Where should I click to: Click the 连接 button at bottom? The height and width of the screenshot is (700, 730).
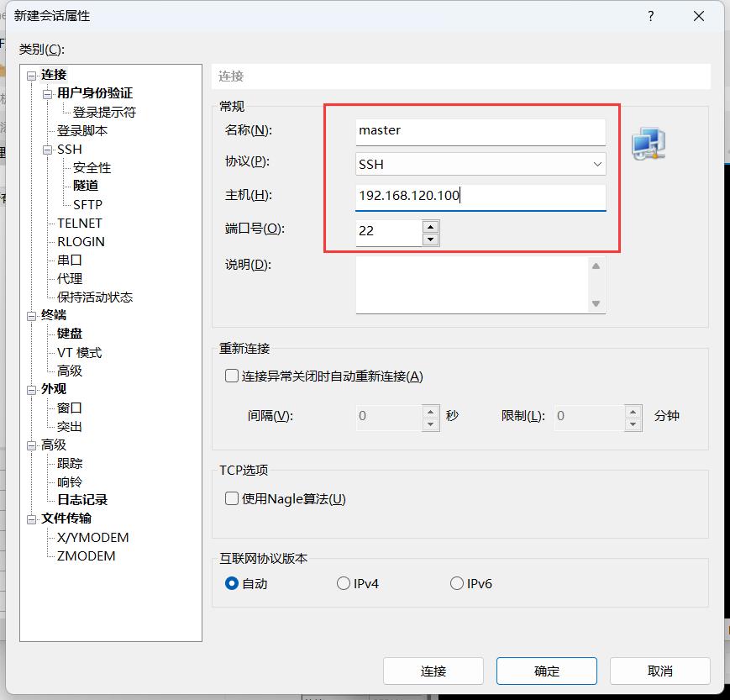[433, 671]
